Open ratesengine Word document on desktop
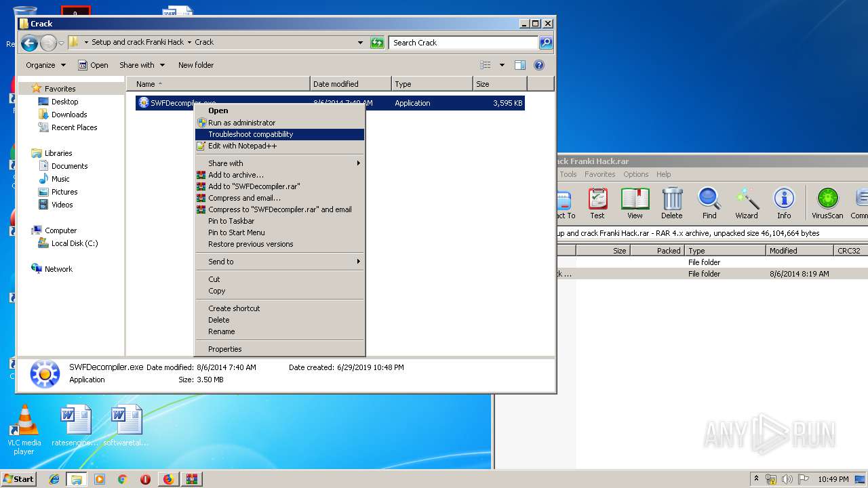The width and height of the screenshot is (868, 488). tap(75, 426)
